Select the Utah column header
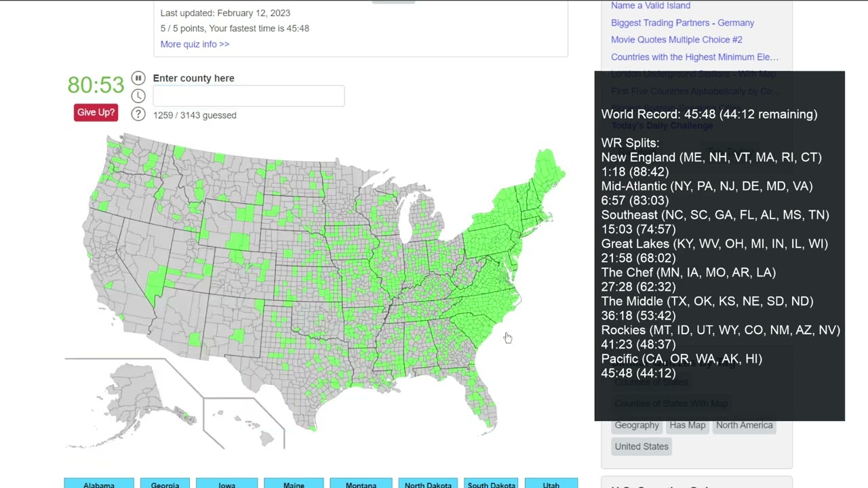Image resolution: width=868 pixels, height=488 pixels. point(551,483)
